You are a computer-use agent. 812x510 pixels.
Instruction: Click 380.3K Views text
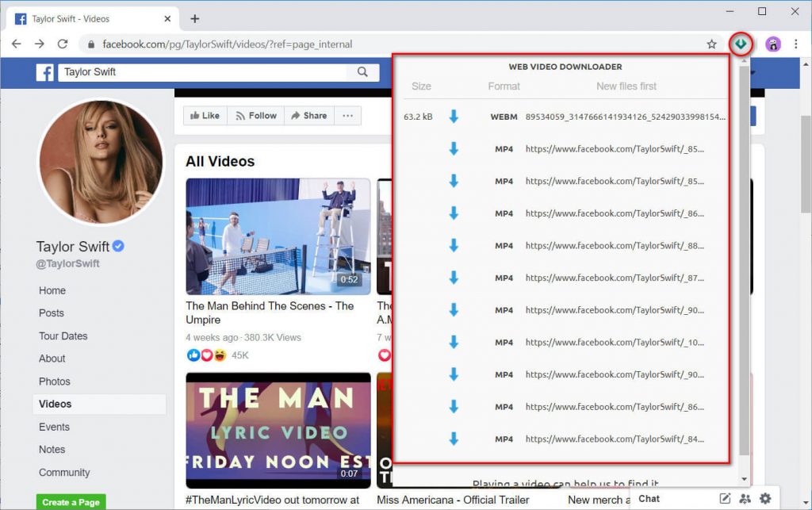(273, 338)
